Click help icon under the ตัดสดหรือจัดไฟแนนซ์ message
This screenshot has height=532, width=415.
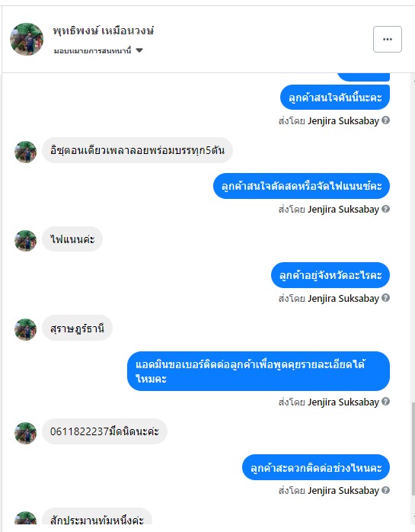tap(385, 209)
